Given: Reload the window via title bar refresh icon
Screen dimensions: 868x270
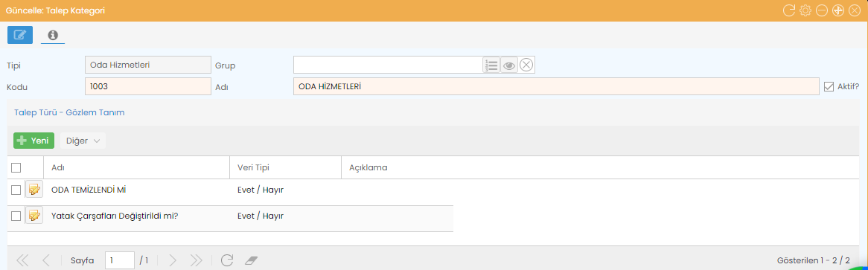Looking at the screenshot, I should click(x=789, y=10).
